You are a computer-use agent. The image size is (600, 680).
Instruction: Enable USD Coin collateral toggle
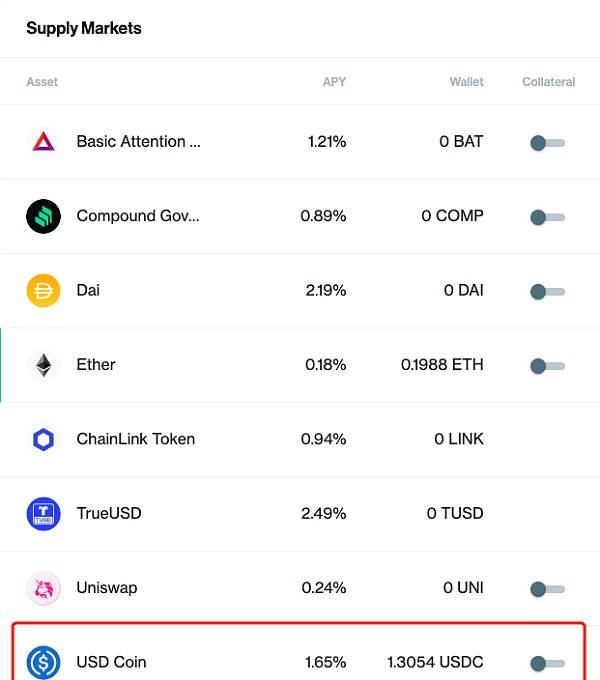[547, 664]
